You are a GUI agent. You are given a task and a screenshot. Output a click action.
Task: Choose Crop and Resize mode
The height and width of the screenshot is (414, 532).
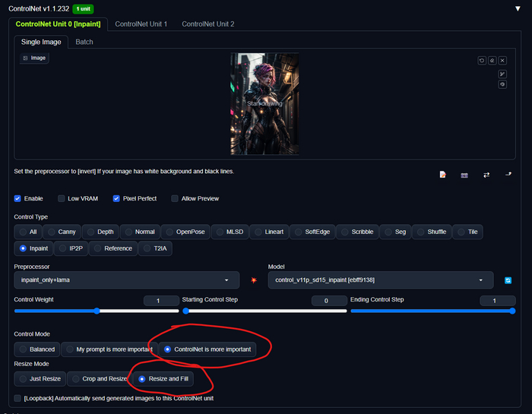[x=100, y=379]
